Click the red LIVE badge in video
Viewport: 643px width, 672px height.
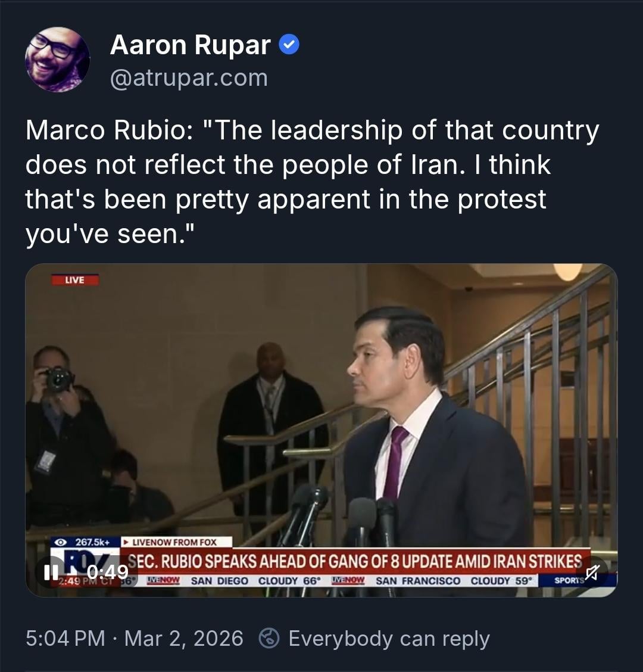(x=75, y=280)
